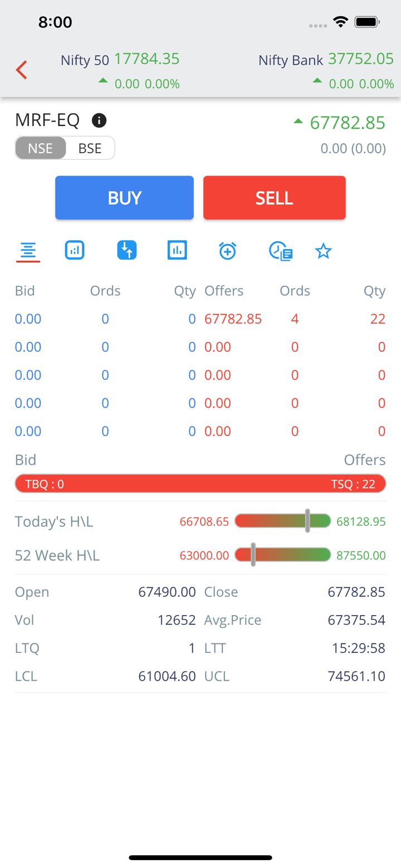Viewport: 401px width, 868px height.
Task: Tap the red TBQ/TSQ bid-offer bar
Action: (200, 484)
